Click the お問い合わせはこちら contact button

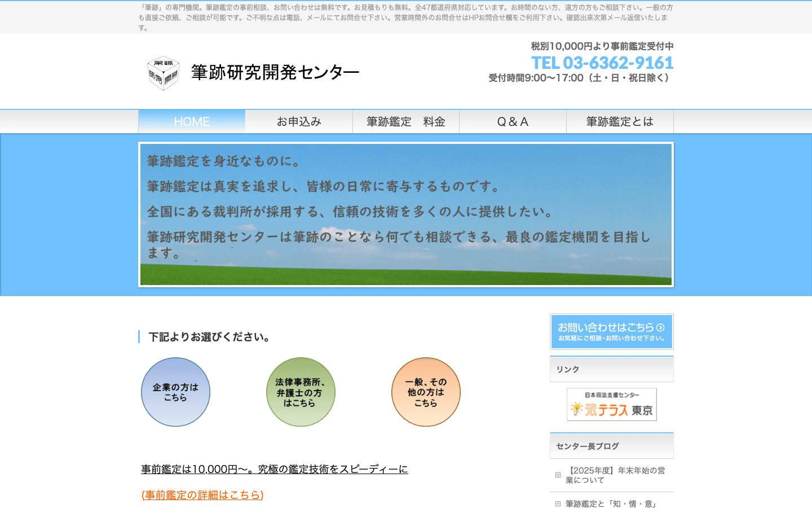(x=612, y=331)
